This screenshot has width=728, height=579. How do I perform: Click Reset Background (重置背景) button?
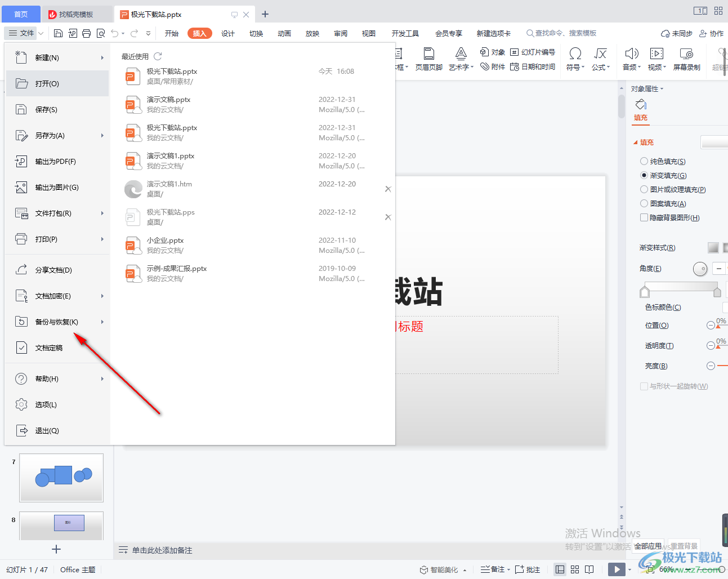click(x=684, y=546)
